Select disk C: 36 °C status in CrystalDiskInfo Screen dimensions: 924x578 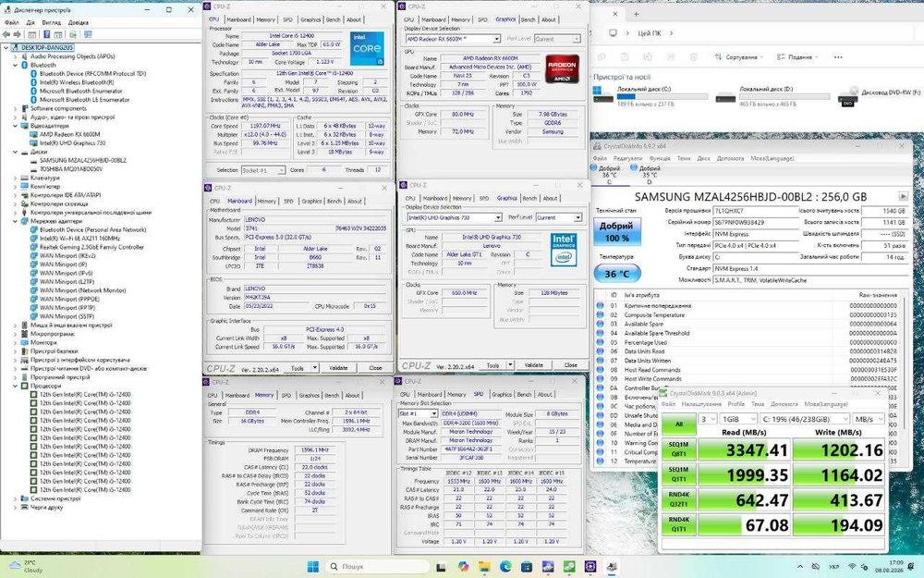pos(608,175)
